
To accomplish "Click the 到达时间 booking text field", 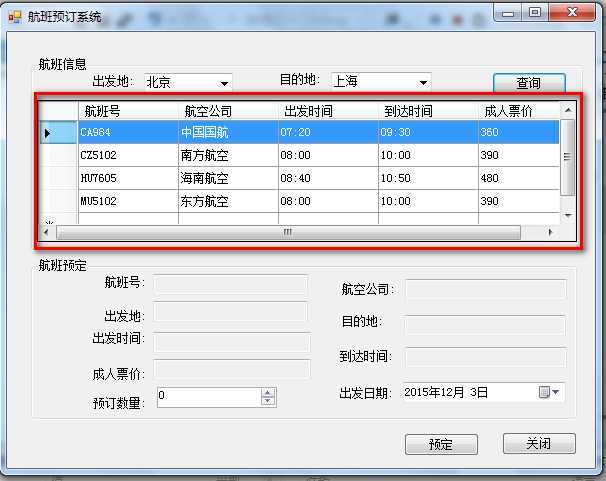I will tap(486, 357).
